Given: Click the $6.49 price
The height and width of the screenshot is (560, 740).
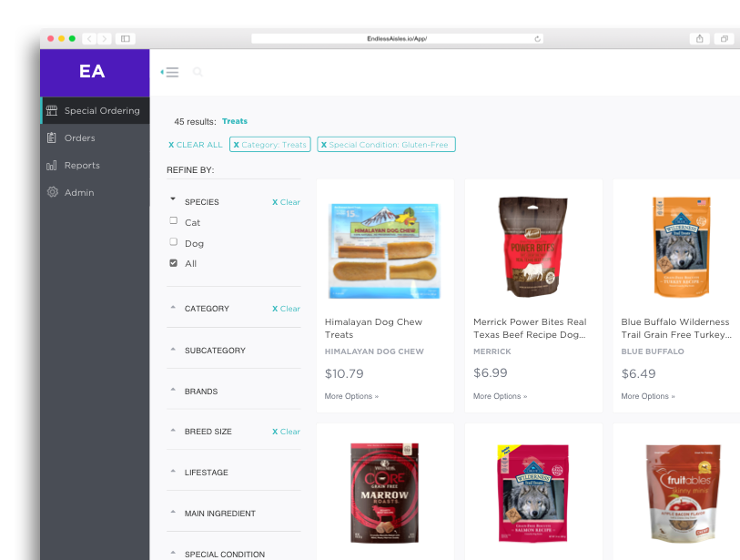Looking at the screenshot, I should [639, 374].
